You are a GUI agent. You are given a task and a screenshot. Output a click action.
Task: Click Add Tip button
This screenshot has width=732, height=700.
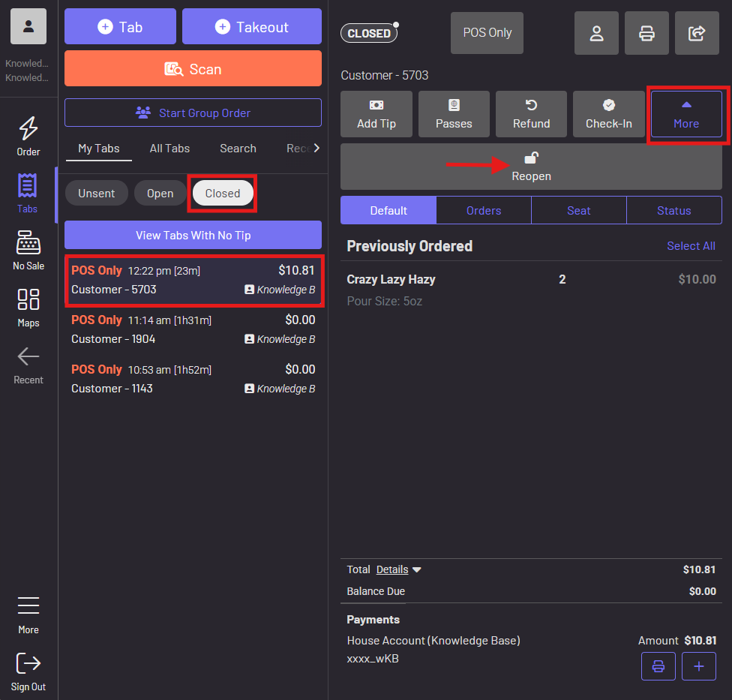click(376, 114)
